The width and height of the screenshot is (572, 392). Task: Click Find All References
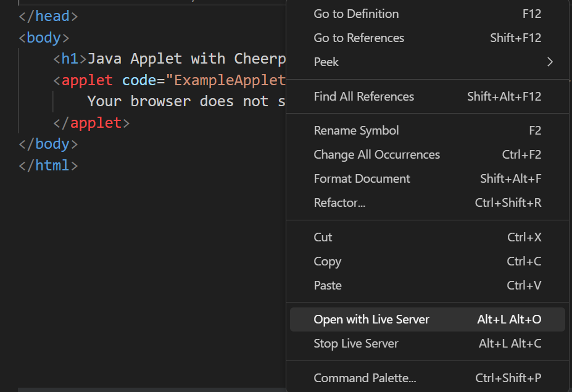427,97
